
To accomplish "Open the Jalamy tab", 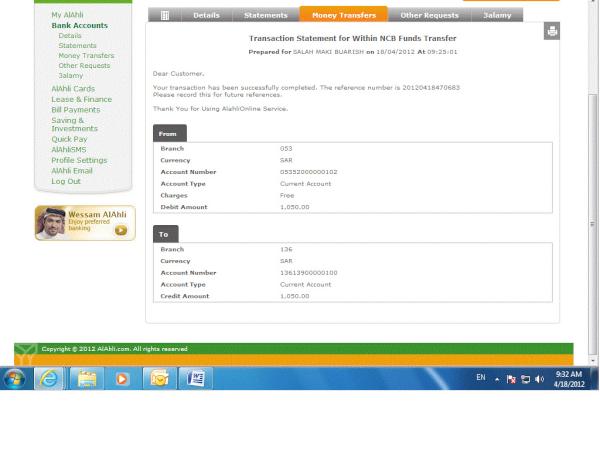I will tap(497, 15).
